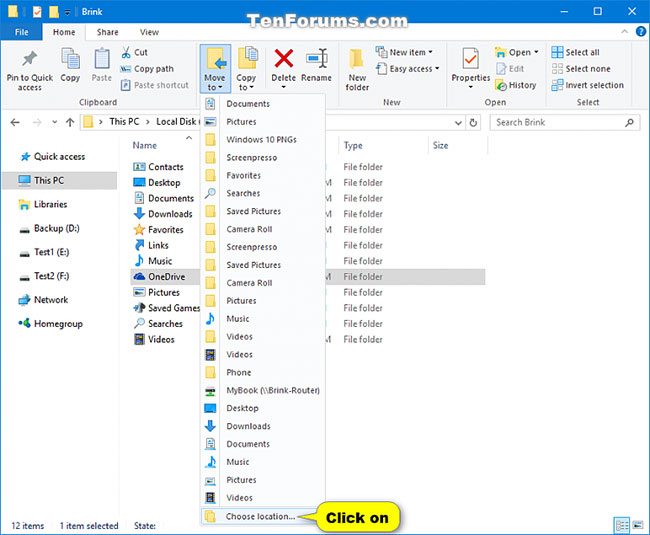Image resolution: width=650 pixels, height=535 pixels.
Task: Open the New item dropdown
Action: pos(405,52)
